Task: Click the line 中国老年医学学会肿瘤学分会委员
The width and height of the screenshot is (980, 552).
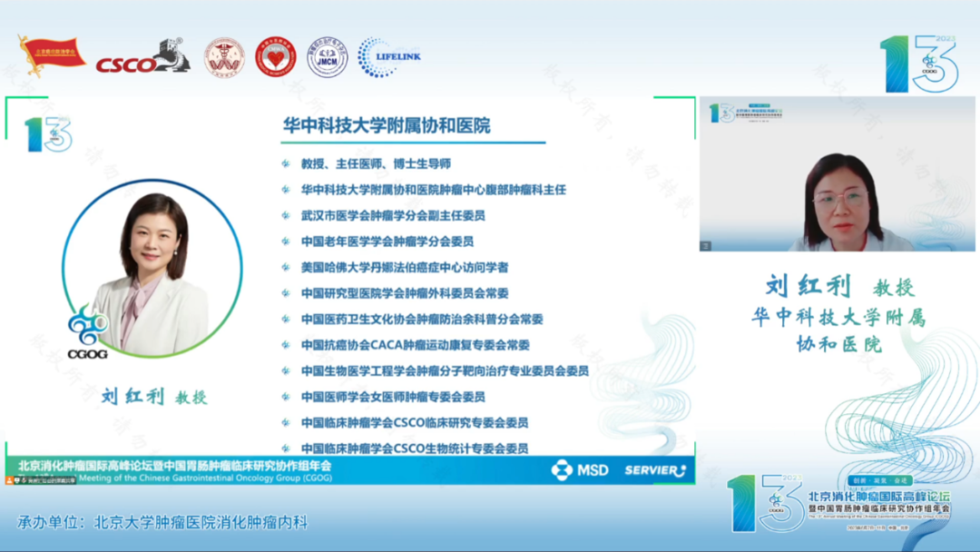Action: point(387,241)
